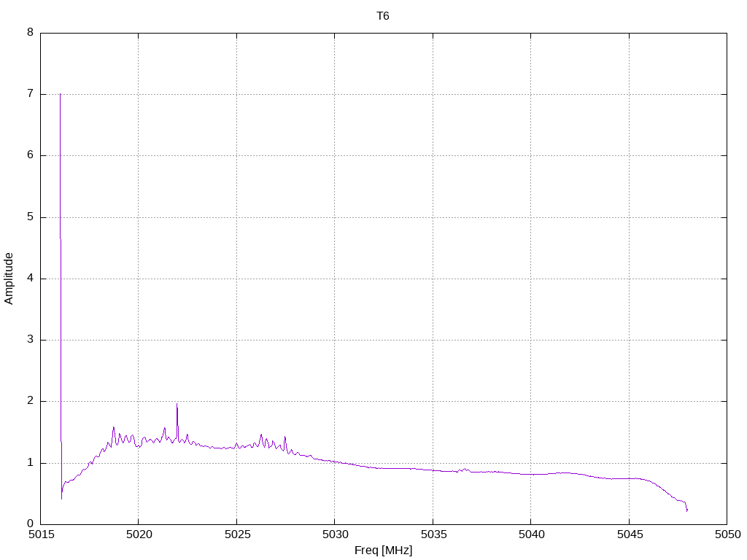Click the tall spike peak at amplitude 7

tap(60, 94)
